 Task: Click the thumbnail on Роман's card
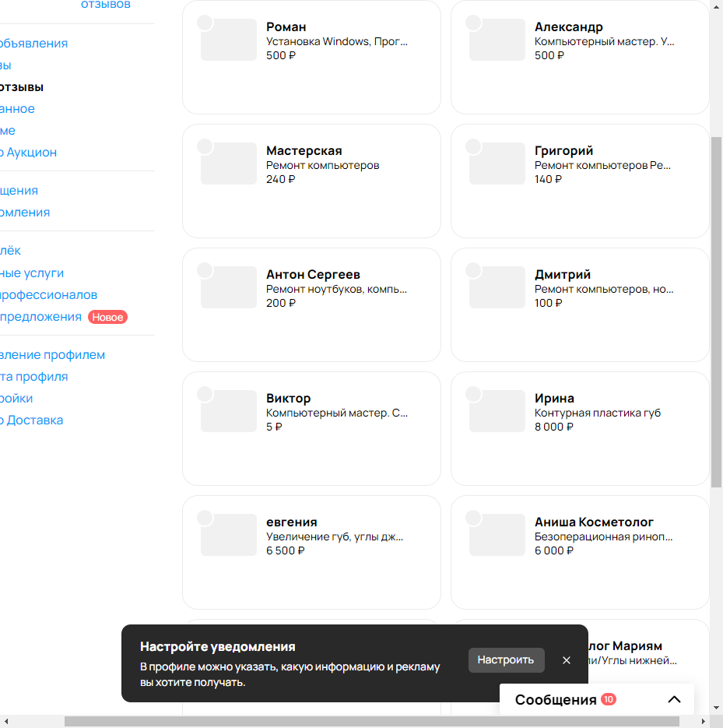point(229,40)
